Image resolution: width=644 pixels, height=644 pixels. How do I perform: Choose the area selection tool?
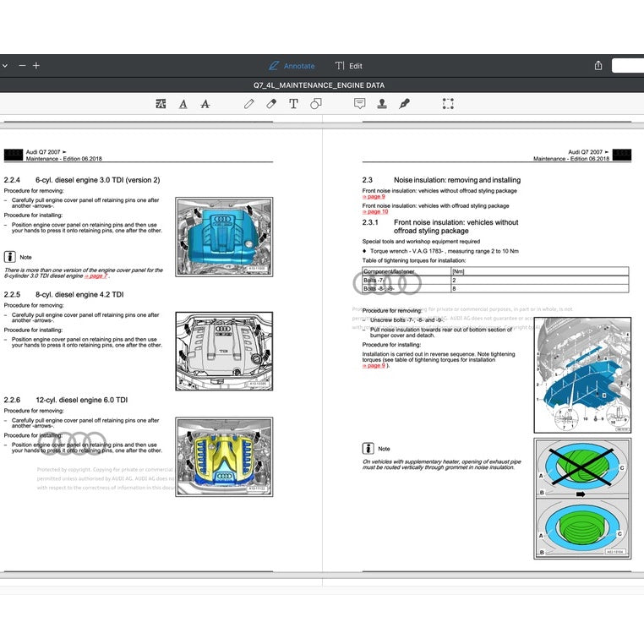tap(448, 104)
